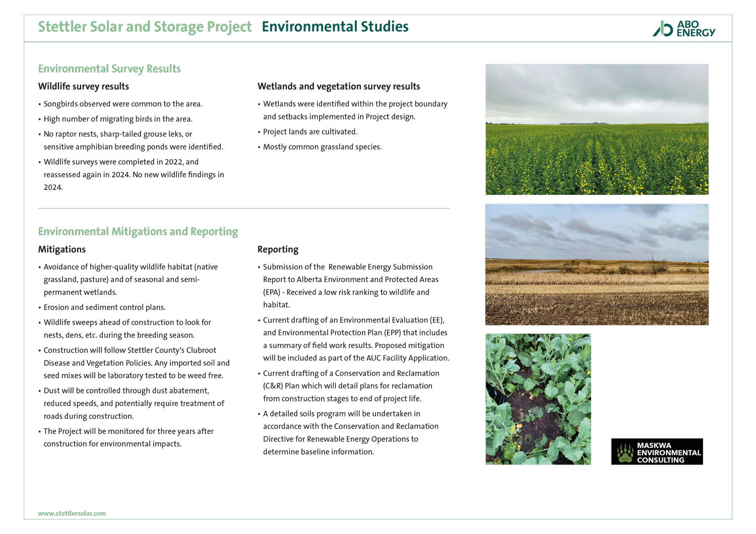Screen dimensions: 756x534
Task: Click the ABO Energy logo
Action: pyautogui.click(x=683, y=29)
